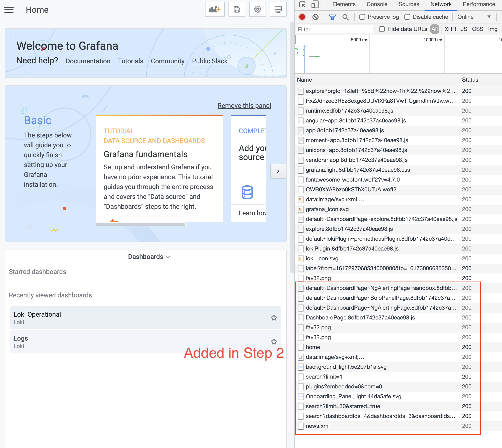Open the hamburger sidebar menu
Screen dimensions: 502x448
[9, 10]
